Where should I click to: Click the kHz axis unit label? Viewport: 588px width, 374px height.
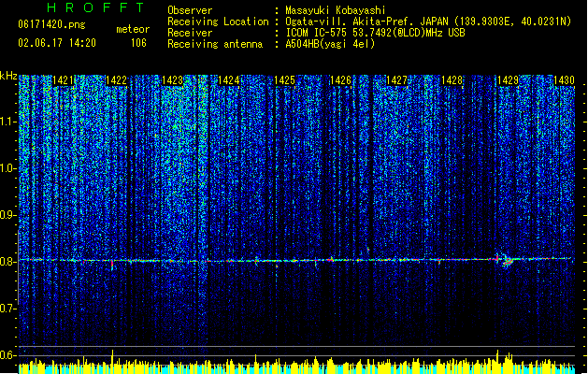click(x=8, y=76)
